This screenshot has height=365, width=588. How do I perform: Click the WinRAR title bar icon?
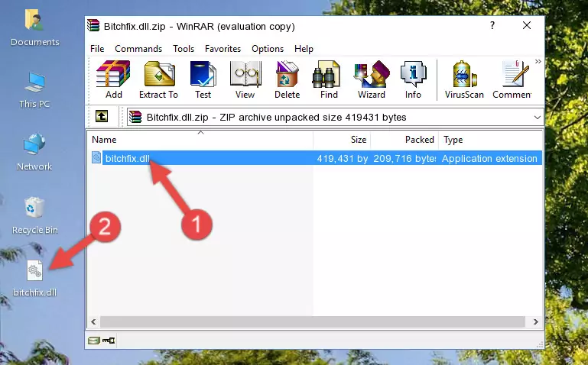[x=93, y=25]
